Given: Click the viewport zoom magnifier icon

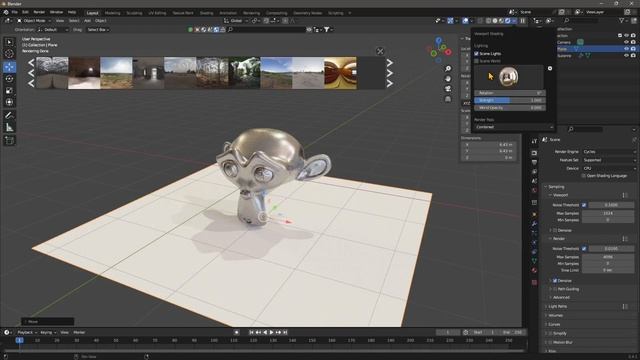Looking at the screenshot, I should 448,68.
